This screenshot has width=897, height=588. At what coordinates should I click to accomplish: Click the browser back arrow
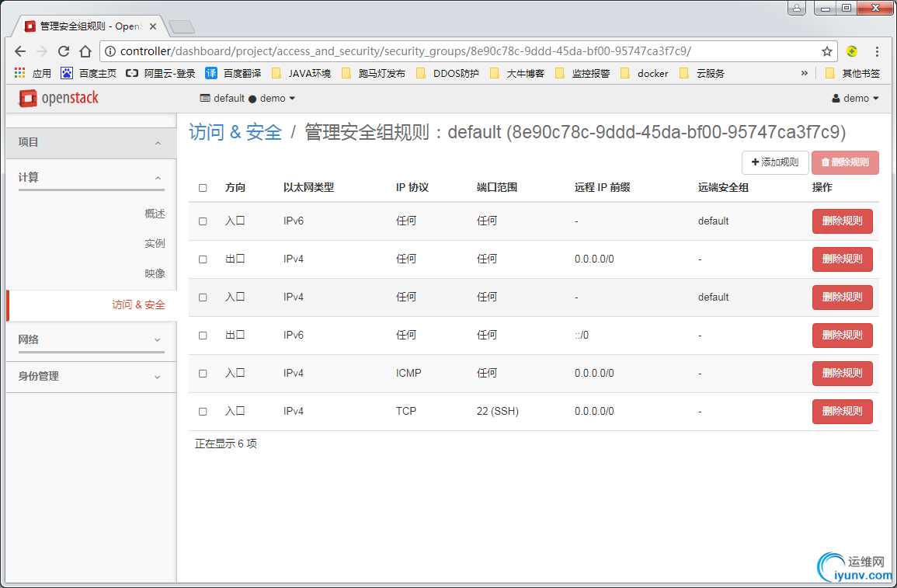coord(20,51)
